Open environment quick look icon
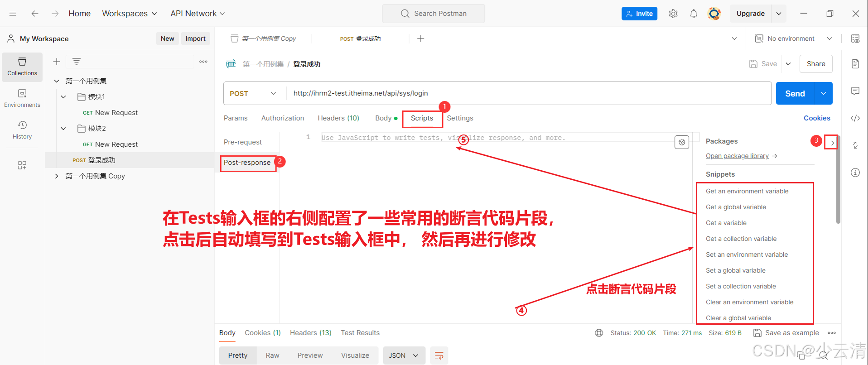The image size is (868, 365). 855,38
